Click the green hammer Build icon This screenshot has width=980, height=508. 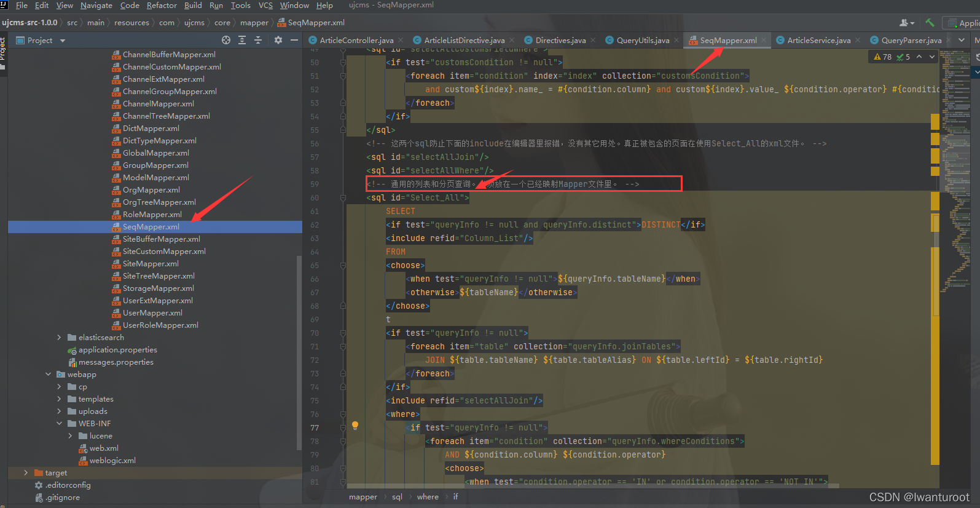click(930, 23)
